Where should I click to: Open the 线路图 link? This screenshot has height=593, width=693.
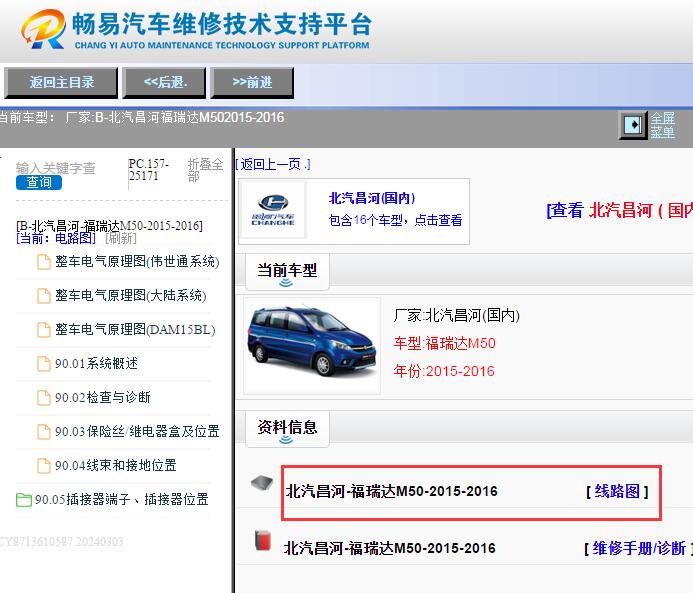[x=617, y=491]
